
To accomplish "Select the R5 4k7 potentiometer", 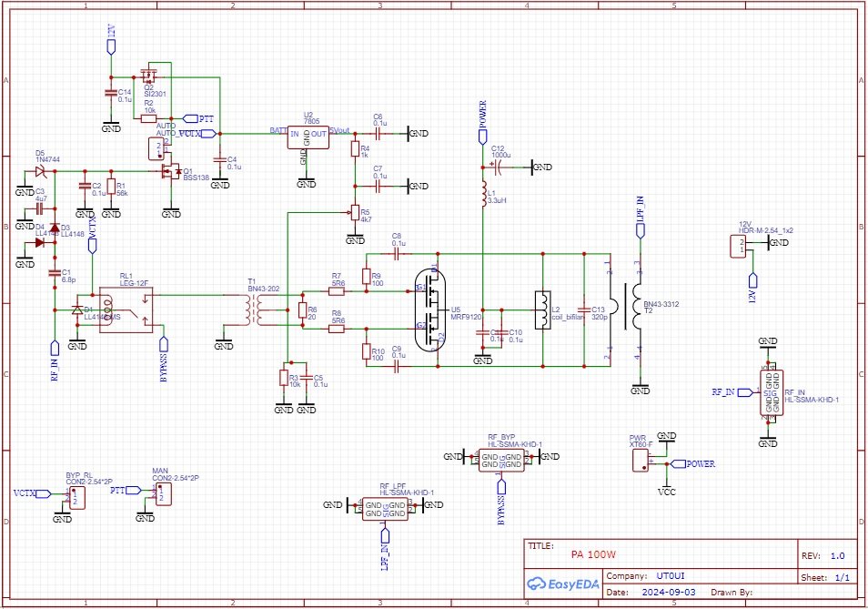I will (x=353, y=212).
